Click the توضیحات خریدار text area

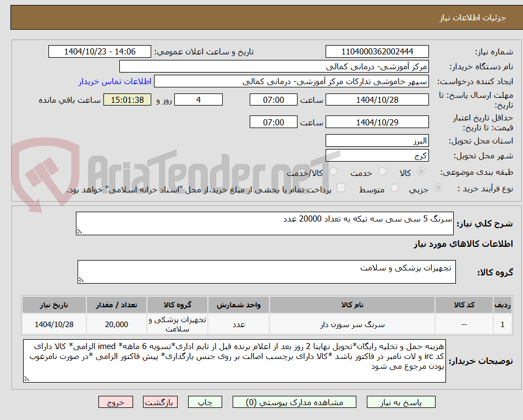pos(234,361)
